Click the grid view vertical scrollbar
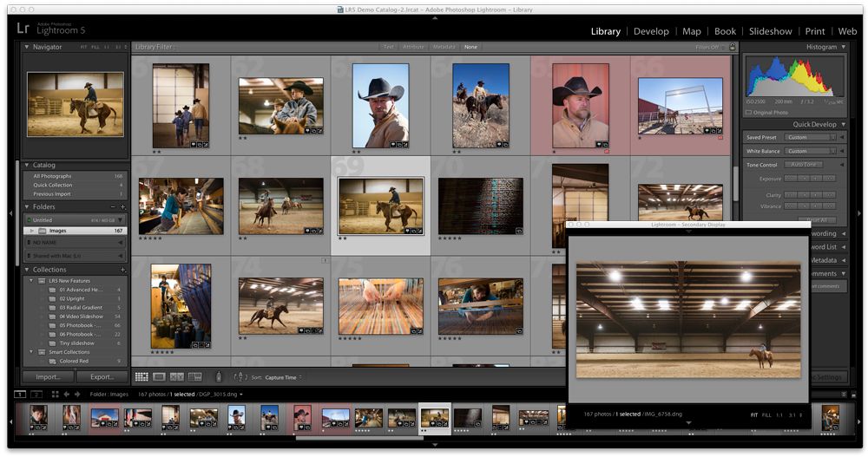This screenshot has height=457, width=868. coord(737,182)
